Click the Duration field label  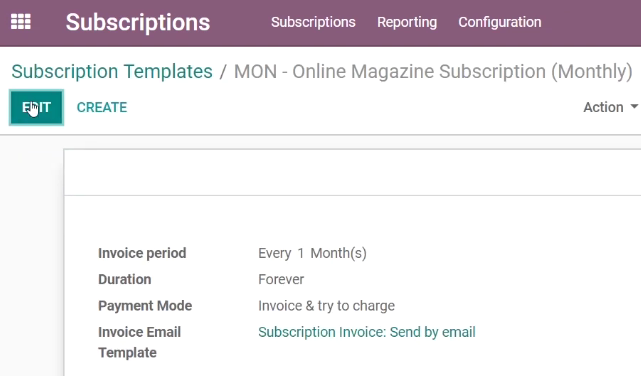[x=125, y=280]
